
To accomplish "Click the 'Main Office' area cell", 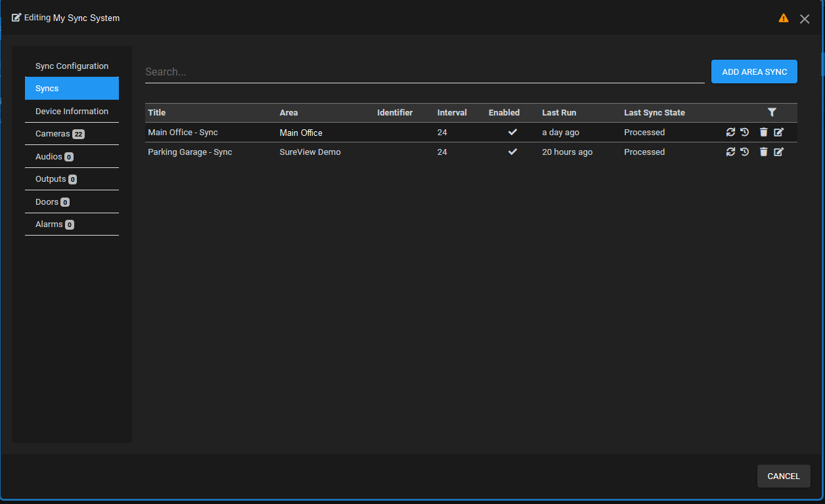I will 301,133.
